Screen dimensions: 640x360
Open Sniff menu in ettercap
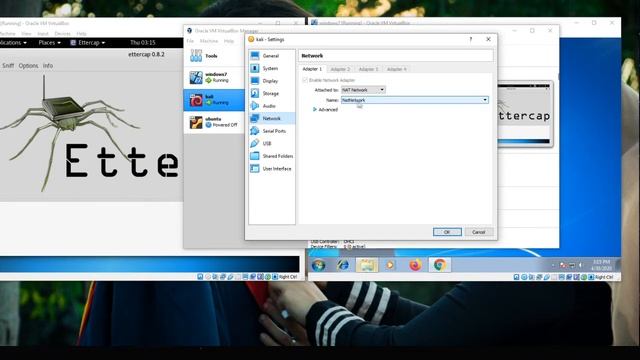pos(8,66)
